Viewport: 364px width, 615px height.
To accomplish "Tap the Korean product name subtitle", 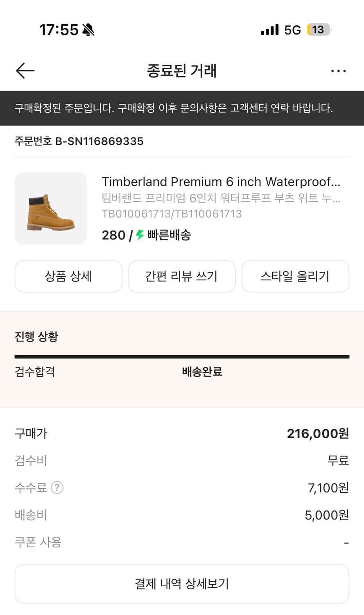I will point(221,198).
